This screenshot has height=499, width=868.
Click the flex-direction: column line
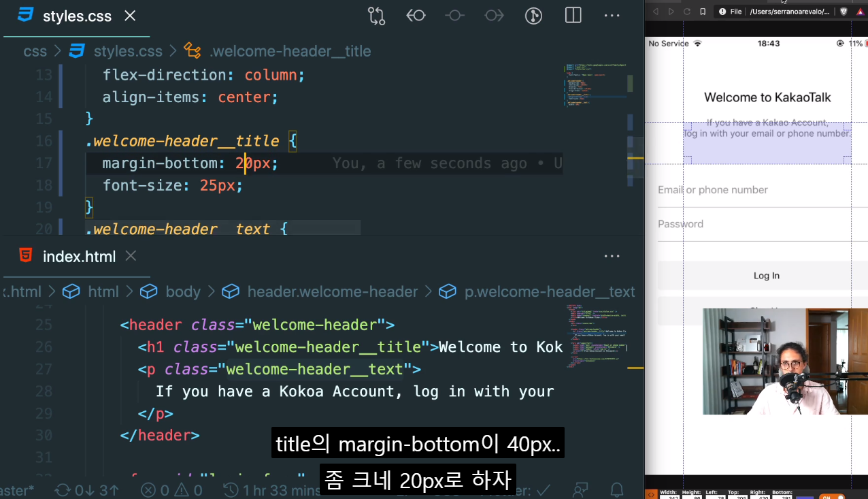tap(204, 75)
